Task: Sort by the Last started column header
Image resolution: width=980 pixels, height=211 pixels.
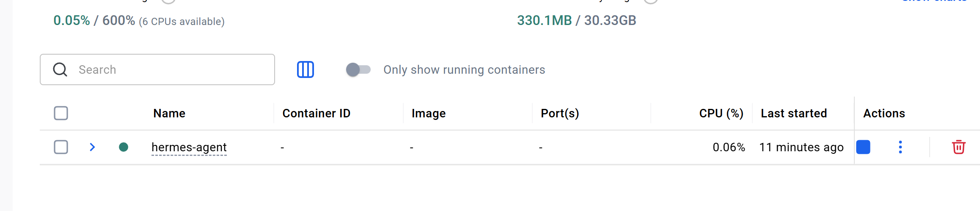Action: (793, 113)
